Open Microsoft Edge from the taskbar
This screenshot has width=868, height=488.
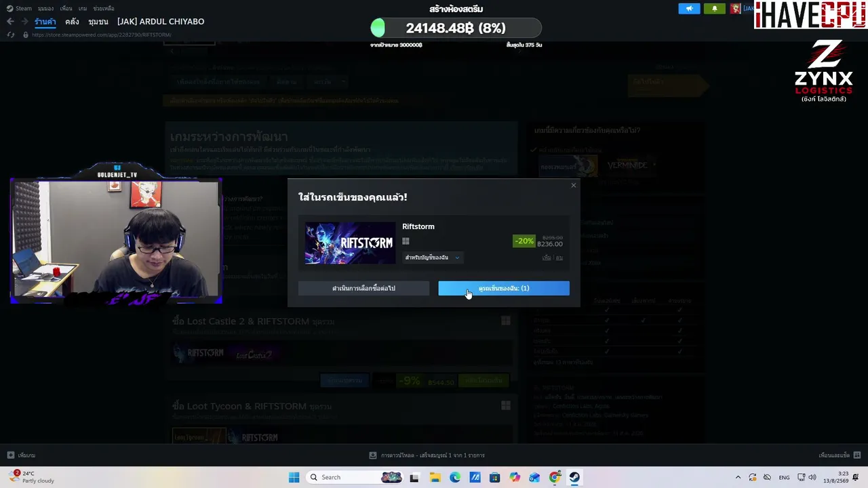point(455,477)
